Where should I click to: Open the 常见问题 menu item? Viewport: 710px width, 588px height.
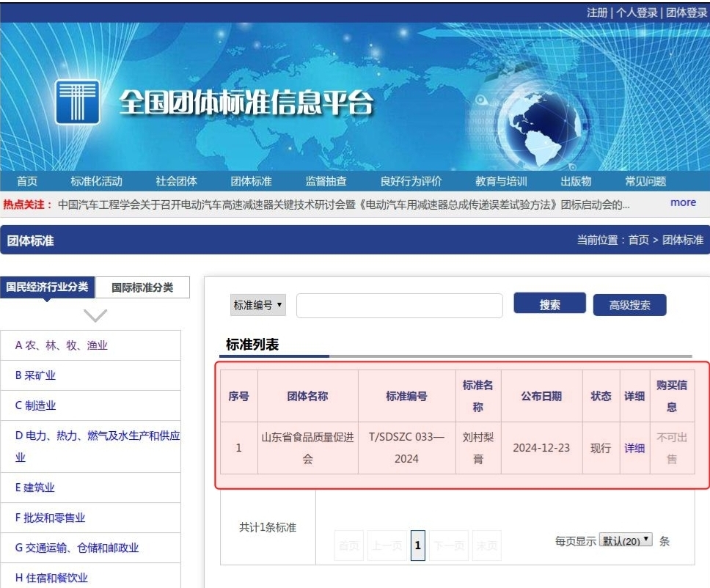click(x=645, y=182)
